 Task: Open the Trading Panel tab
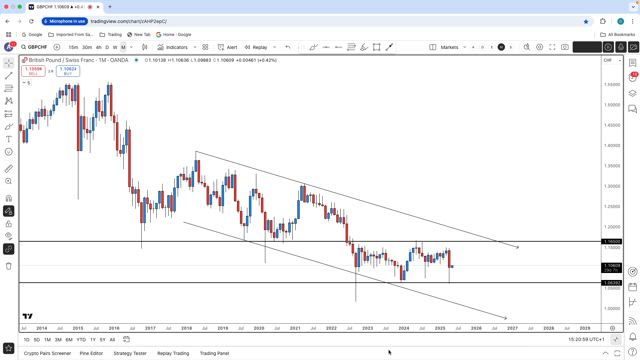(214, 353)
